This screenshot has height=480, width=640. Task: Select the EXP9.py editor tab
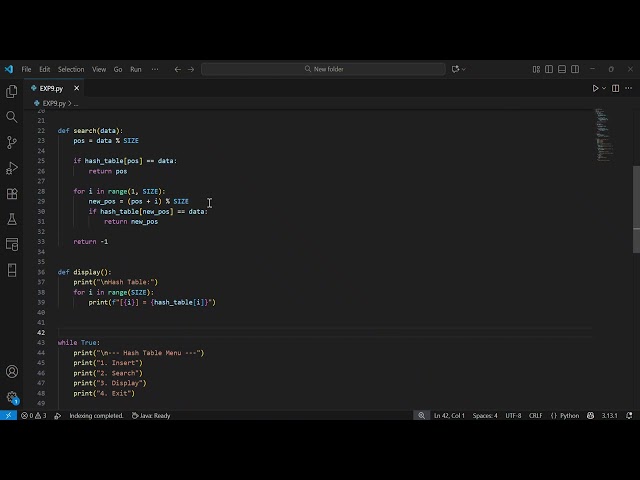coord(51,88)
